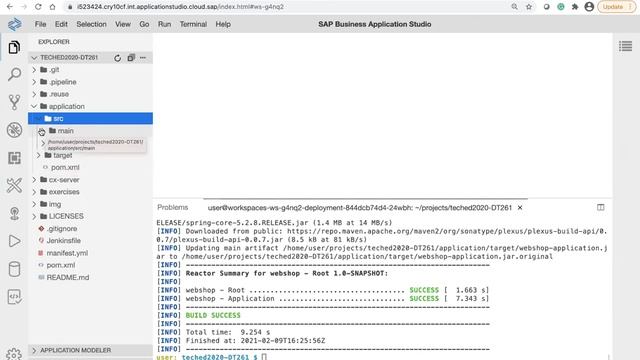This screenshot has width=640, height=360.
Task: Focus the browser address bar
Action: point(286,7)
